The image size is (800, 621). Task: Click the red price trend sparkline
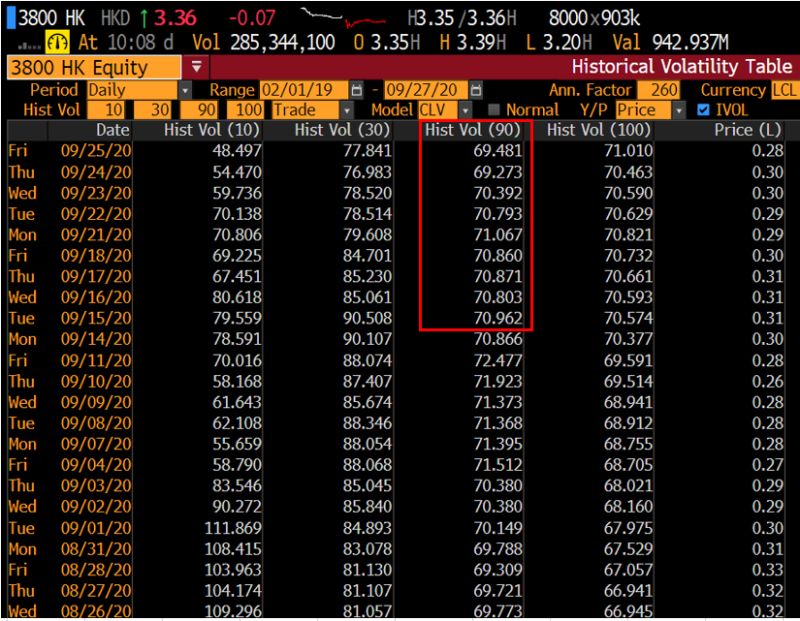pyautogui.click(x=365, y=19)
